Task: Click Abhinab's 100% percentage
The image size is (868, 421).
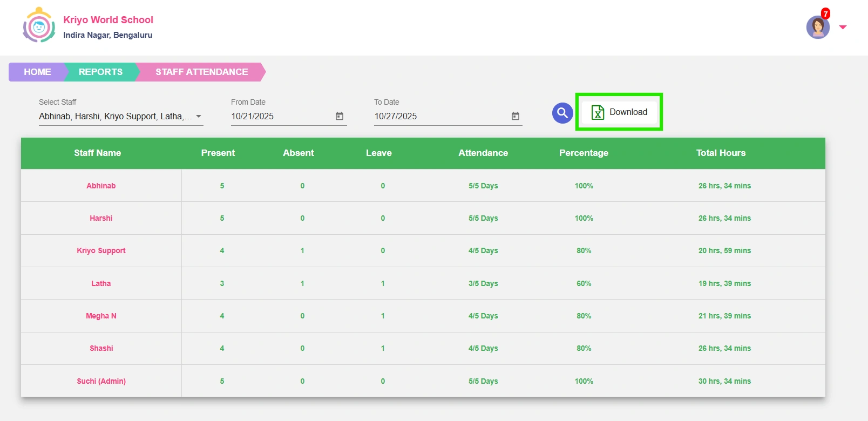Action: (x=584, y=186)
